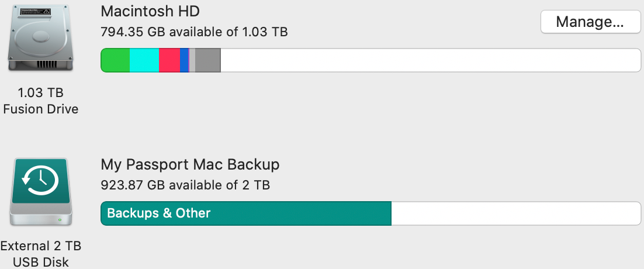644x269 pixels.
Task: Click free space in the My Passport bar
Action: [x=515, y=213]
